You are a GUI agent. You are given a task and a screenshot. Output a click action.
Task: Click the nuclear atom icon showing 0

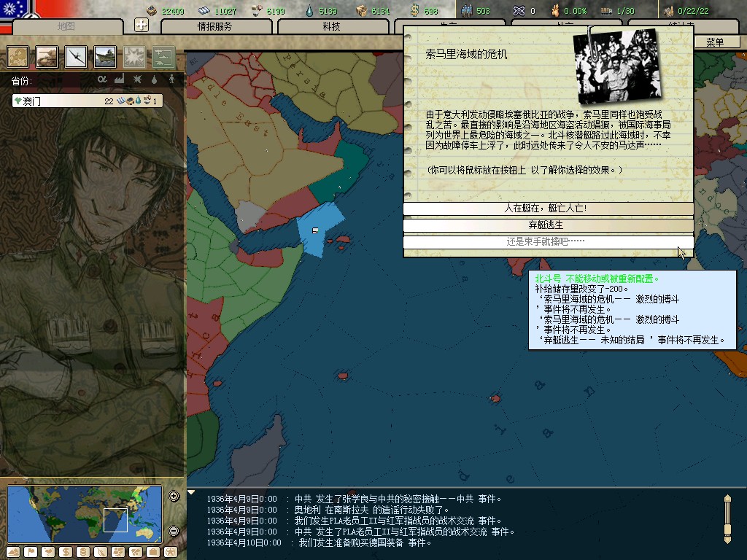coord(519,10)
